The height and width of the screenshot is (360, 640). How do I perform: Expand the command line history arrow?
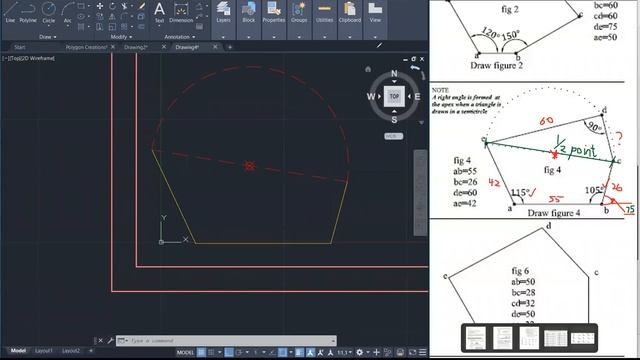(333, 340)
